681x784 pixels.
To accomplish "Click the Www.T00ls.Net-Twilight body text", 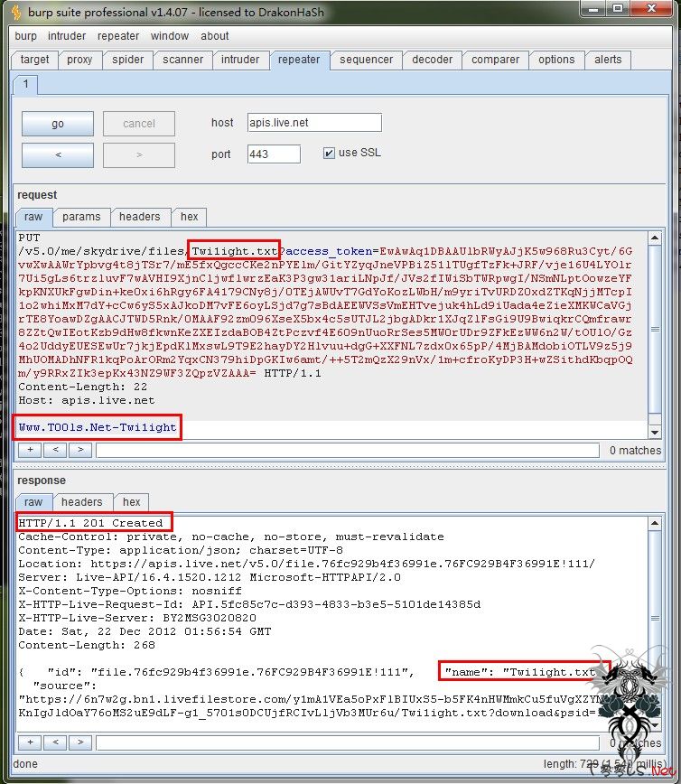I will pyautogui.click(x=98, y=427).
